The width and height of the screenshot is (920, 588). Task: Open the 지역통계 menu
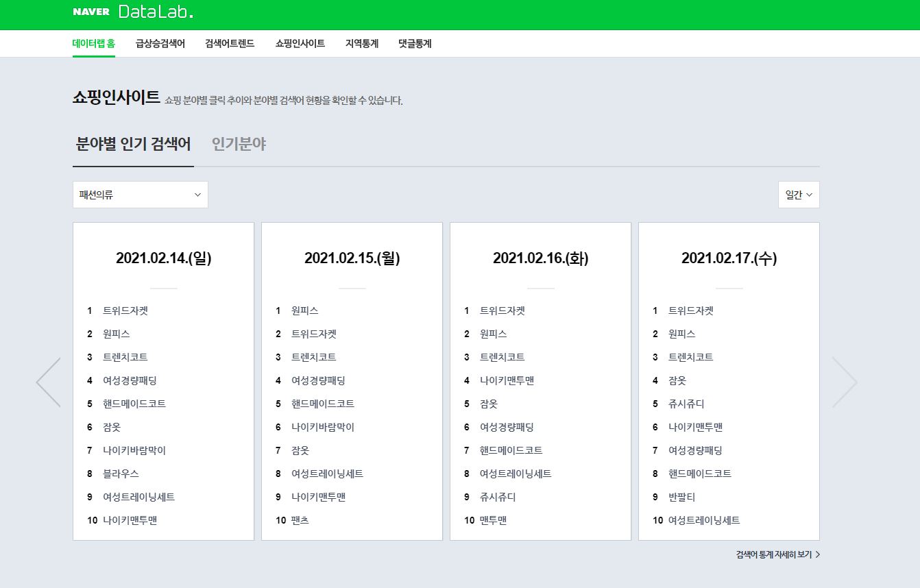[362, 44]
